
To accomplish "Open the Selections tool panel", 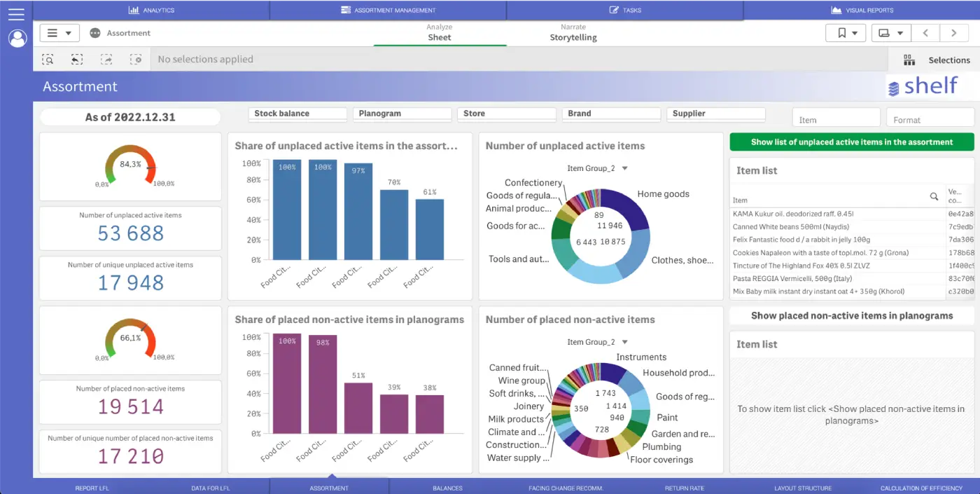I will (938, 60).
